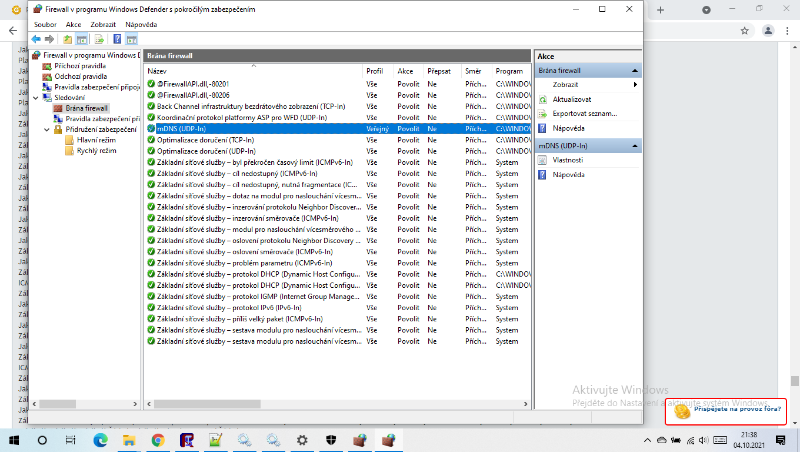Click Nápověda under mDNS (UDP-In) section
Image resolution: width=800 pixels, height=452 pixels.
click(568, 174)
